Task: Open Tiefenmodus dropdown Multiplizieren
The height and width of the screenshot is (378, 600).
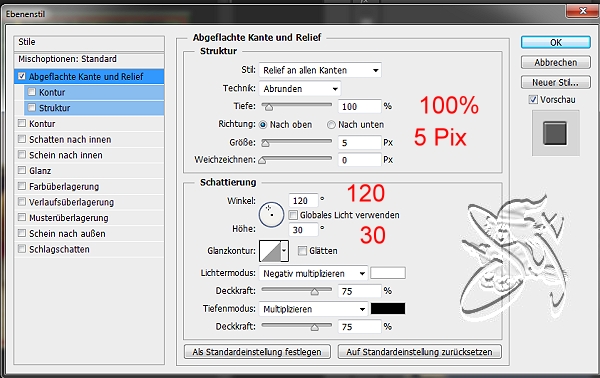Action: (x=313, y=309)
